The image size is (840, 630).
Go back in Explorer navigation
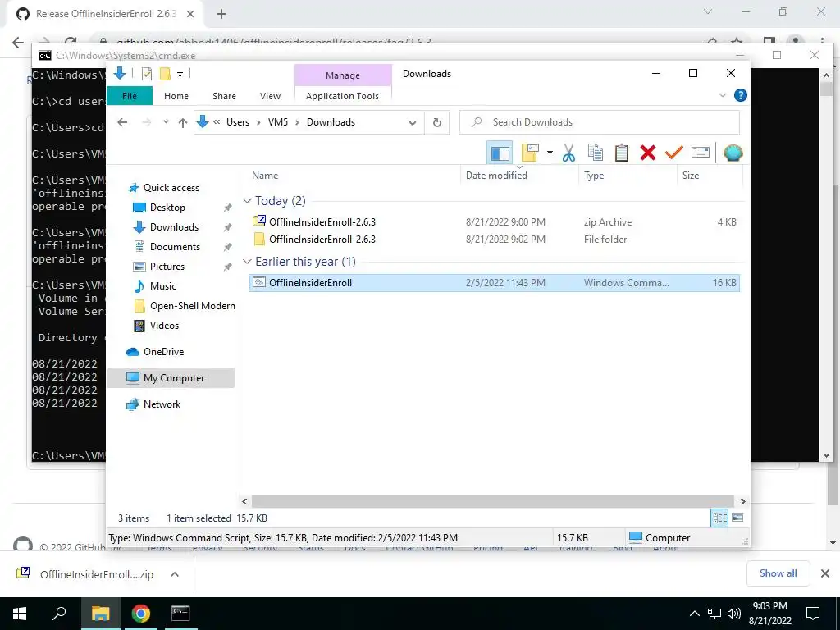pos(122,122)
